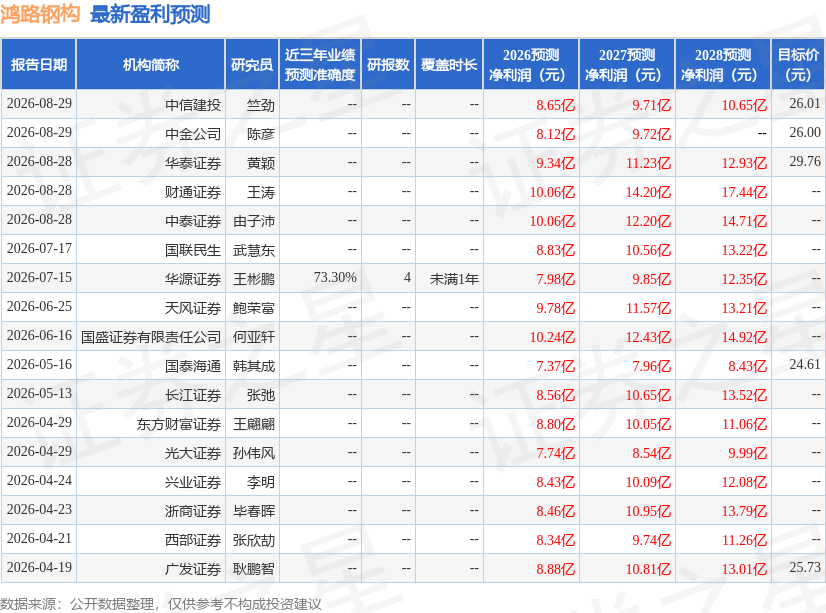The image size is (826, 613).
Task: Click the 73.30% accuracy value
Action: pos(335,278)
